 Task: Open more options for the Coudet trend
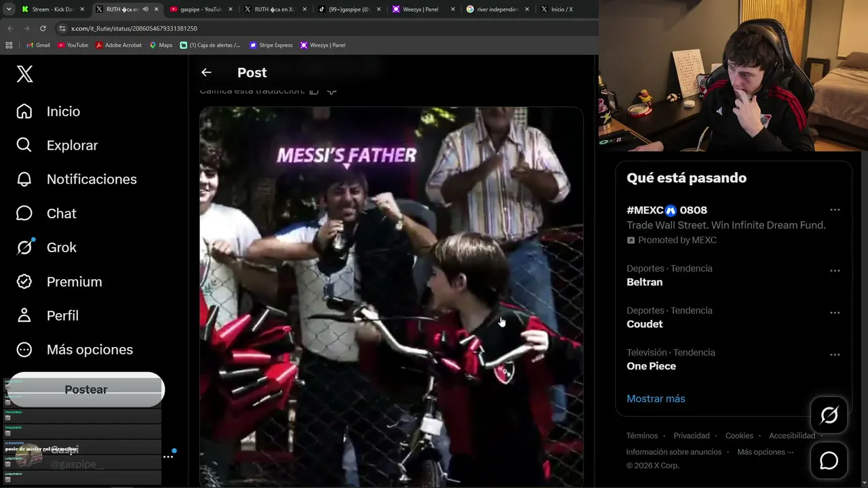pyautogui.click(x=835, y=312)
